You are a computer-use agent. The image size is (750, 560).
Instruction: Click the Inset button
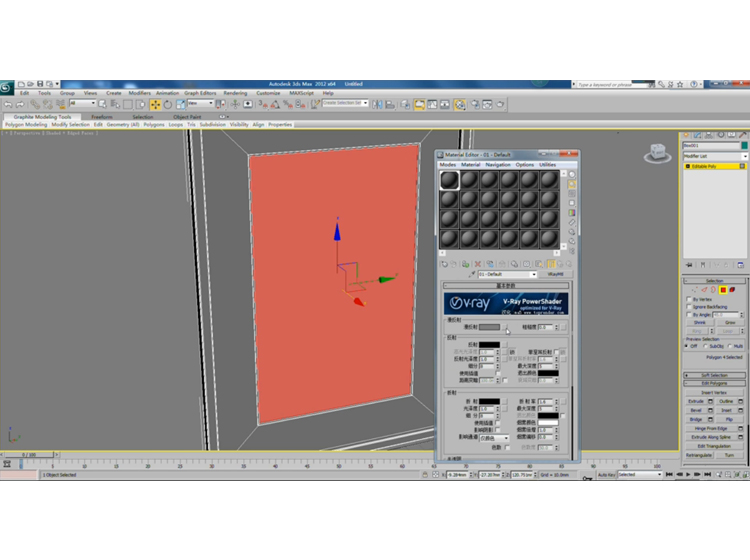tap(727, 410)
